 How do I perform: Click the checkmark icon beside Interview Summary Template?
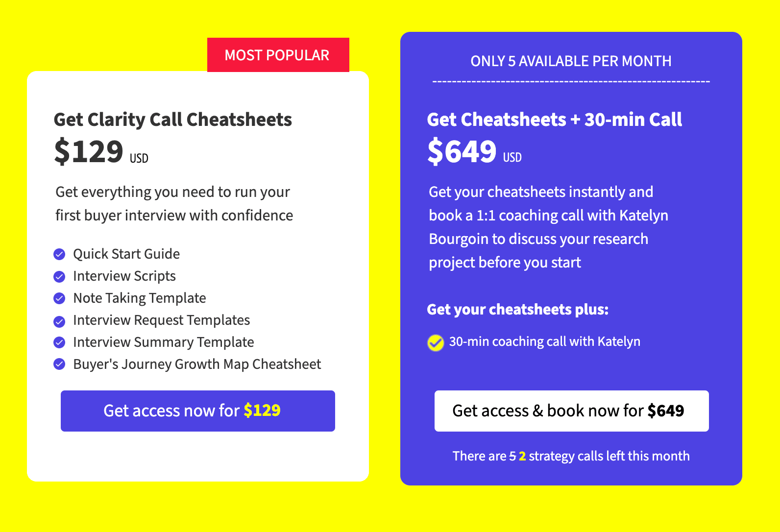click(59, 342)
